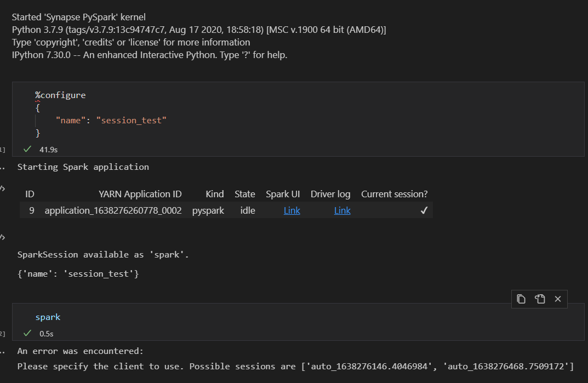Click the State column header

point(245,194)
